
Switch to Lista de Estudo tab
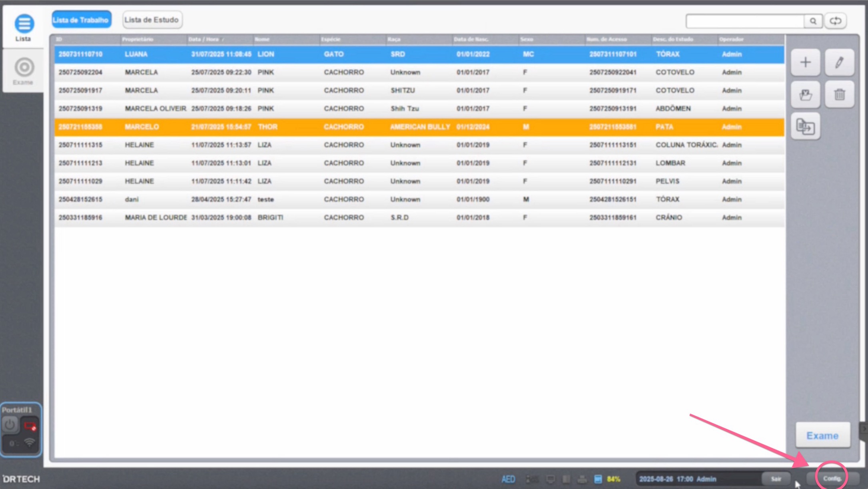click(x=152, y=20)
